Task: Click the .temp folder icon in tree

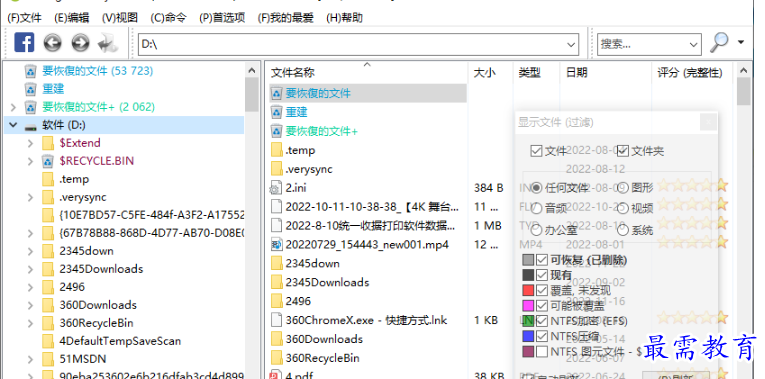Action: click(48, 180)
